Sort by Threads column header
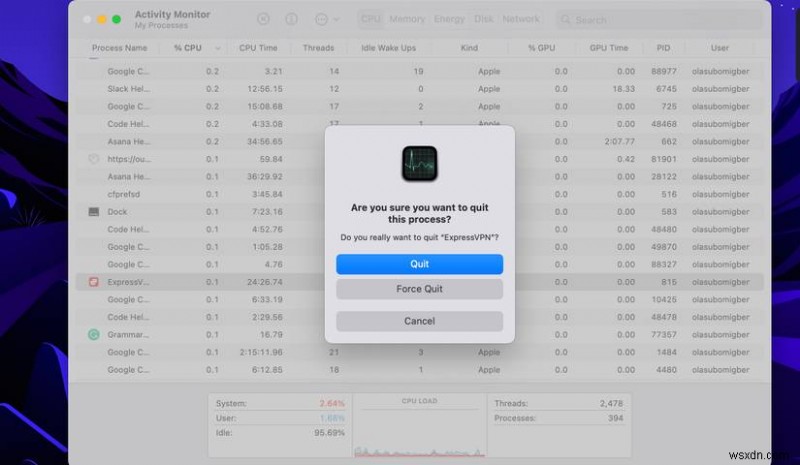Viewport: 800px width, 465px height. (318, 48)
